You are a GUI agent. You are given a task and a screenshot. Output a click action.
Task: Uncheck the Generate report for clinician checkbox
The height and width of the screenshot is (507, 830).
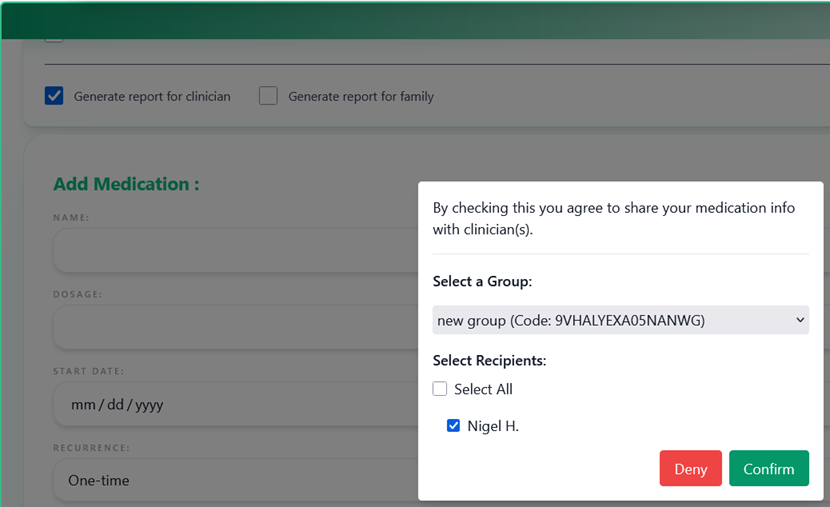pos(54,96)
